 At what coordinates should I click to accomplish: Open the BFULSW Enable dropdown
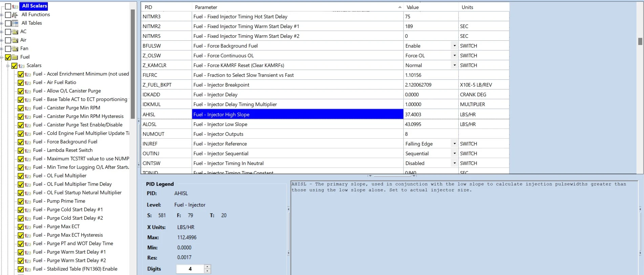[454, 46]
